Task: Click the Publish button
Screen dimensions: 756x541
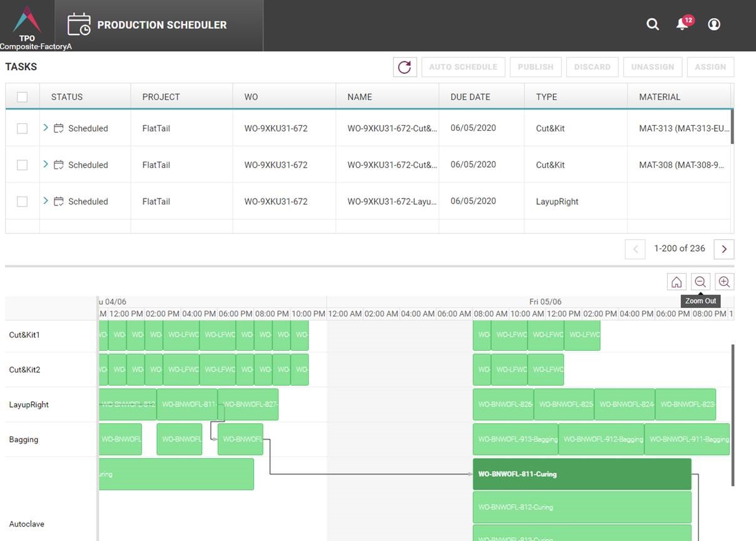Action: coord(536,67)
